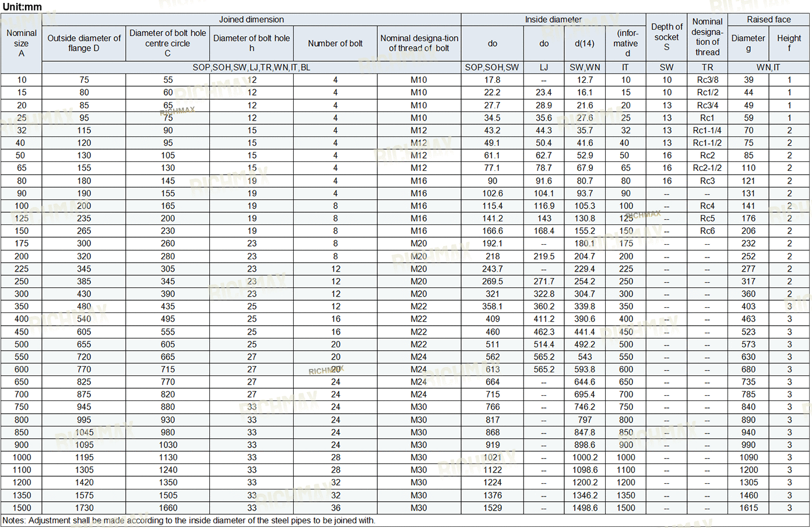Select the Nominal size A header
The image size is (812, 528).
tap(22, 43)
